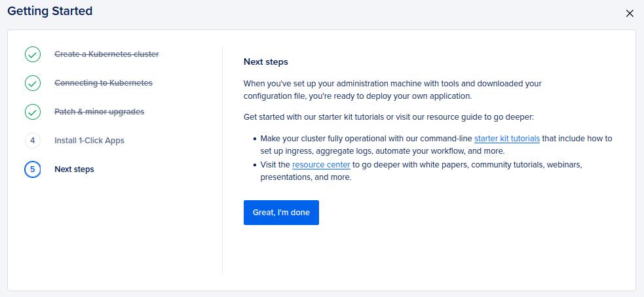Open the Create a Kubernetes cluster step
The width and height of the screenshot is (644, 297).
(x=106, y=54)
